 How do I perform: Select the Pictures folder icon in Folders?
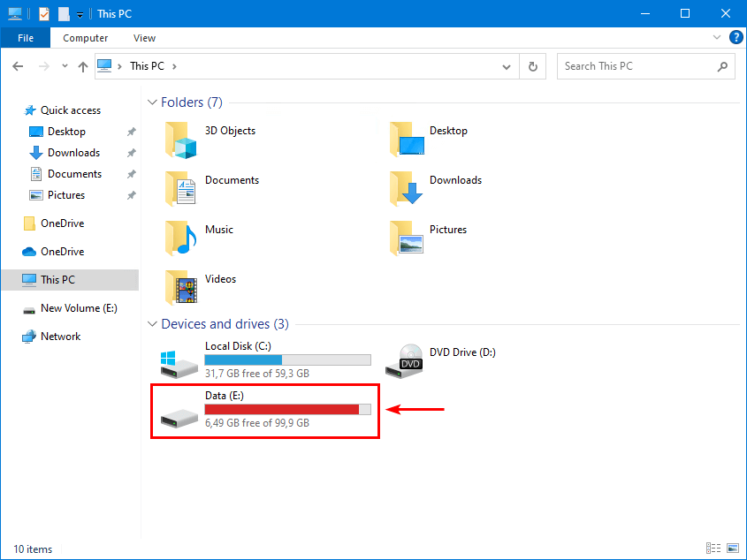pos(407,238)
